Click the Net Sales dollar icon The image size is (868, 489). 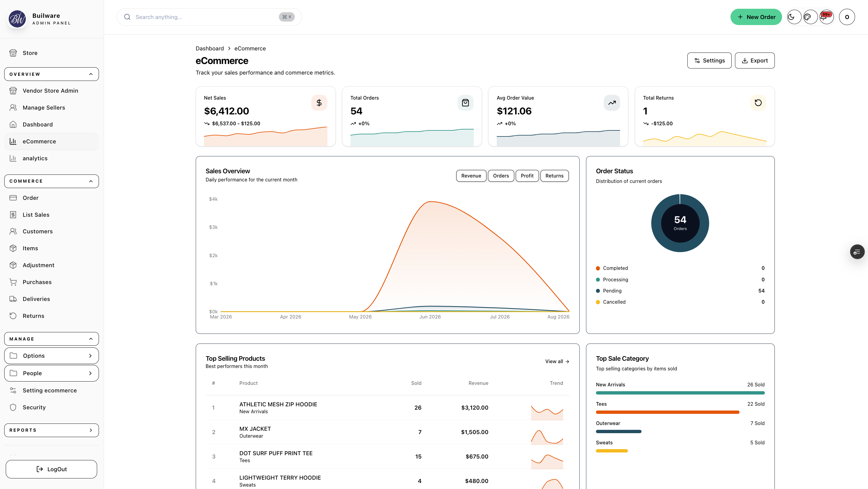[319, 103]
